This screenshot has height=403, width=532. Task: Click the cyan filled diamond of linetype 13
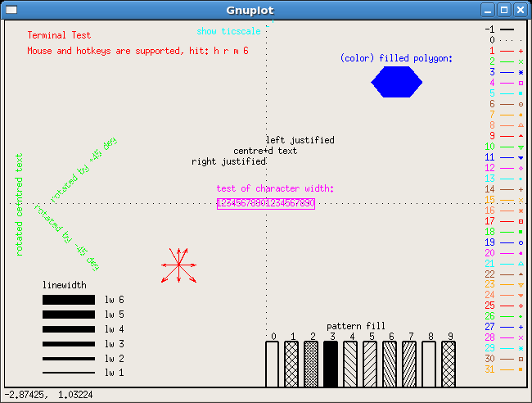tap(521, 179)
